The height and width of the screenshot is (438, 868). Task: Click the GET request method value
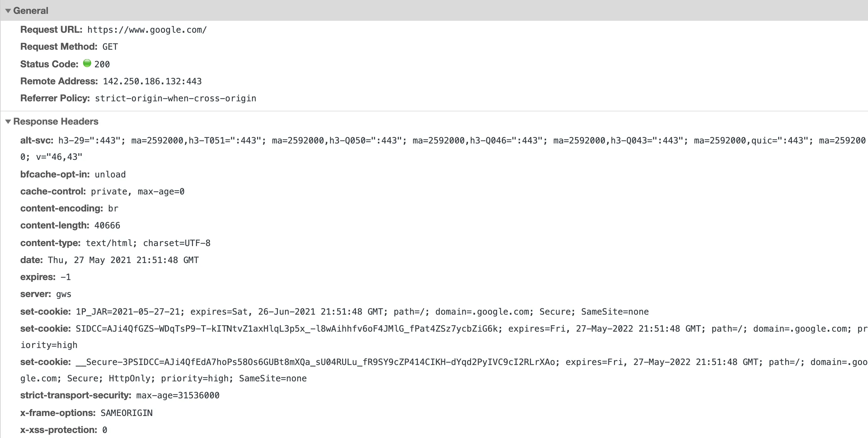(x=110, y=47)
